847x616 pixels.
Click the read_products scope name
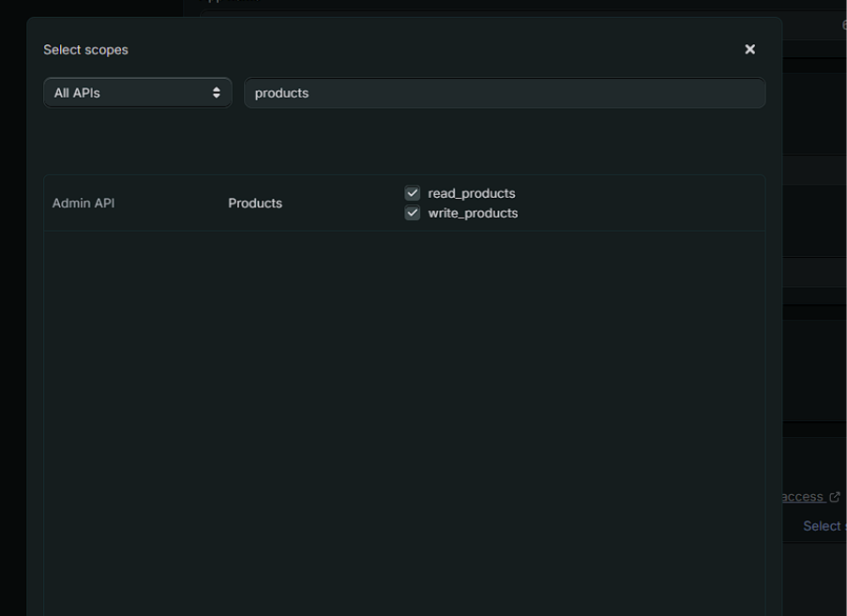(470, 192)
